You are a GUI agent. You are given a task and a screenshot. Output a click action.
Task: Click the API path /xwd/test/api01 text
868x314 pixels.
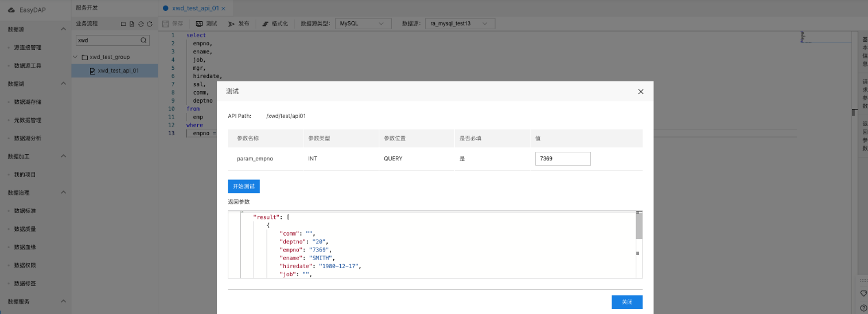[286, 116]
